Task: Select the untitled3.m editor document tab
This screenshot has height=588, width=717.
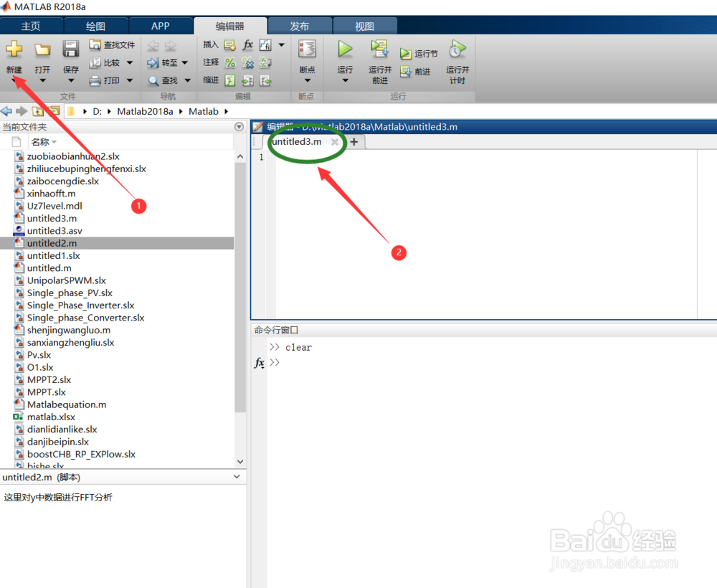Action: [x=297, y=142]
